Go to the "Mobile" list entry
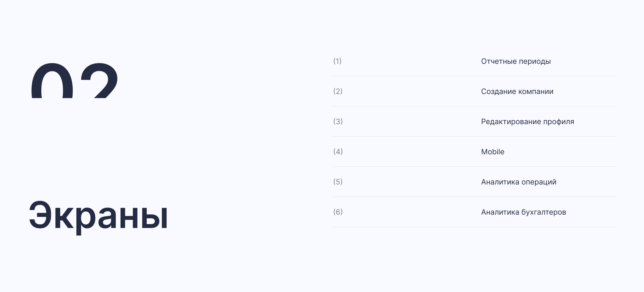 (492, 152)
